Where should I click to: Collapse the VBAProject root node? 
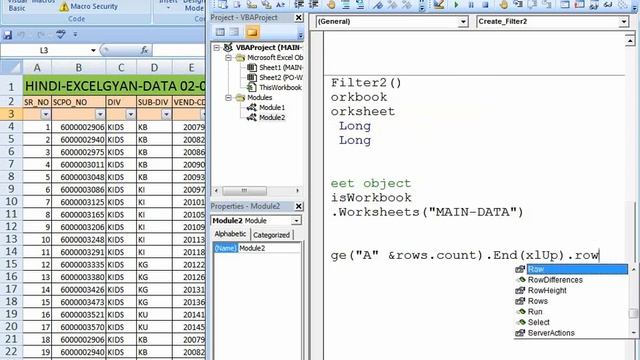click(x=217, y=48)
